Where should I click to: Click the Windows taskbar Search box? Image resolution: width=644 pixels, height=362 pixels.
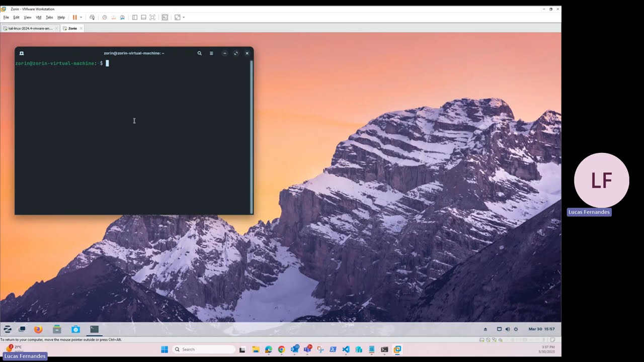pyautogui.click(x=204, y=349)
